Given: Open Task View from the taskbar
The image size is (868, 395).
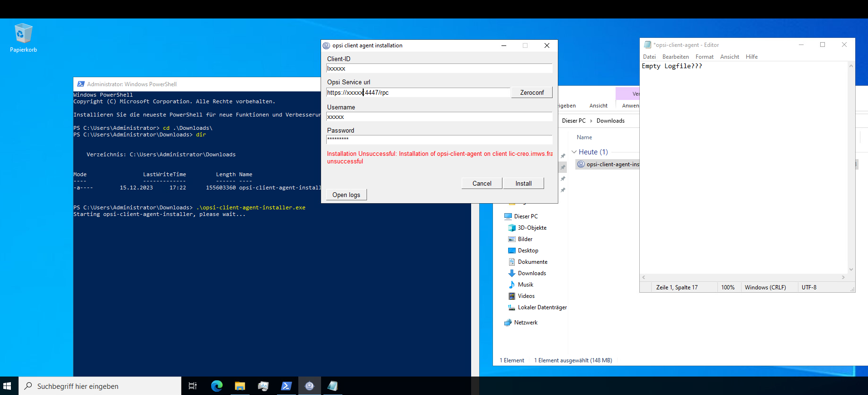Looking at the screenshot, I should (x=193, y=386).
